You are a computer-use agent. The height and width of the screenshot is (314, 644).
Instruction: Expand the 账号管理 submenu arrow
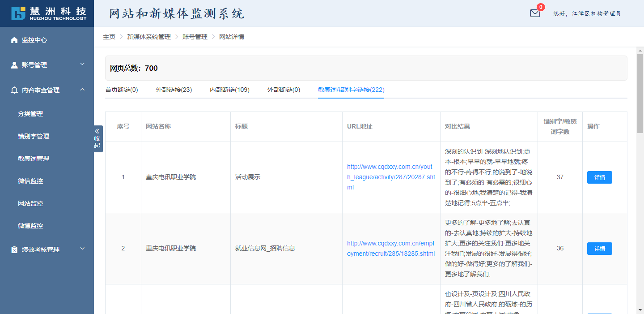coord(82,65)
